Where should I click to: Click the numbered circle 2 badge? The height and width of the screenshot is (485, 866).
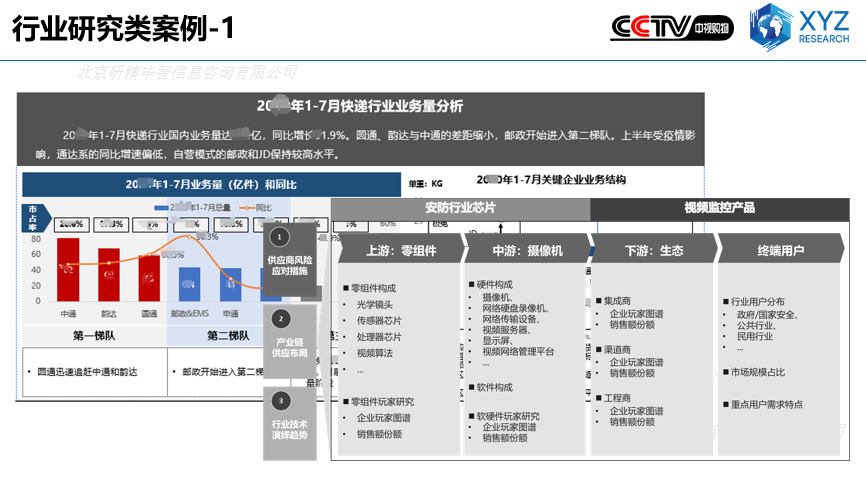281,319
